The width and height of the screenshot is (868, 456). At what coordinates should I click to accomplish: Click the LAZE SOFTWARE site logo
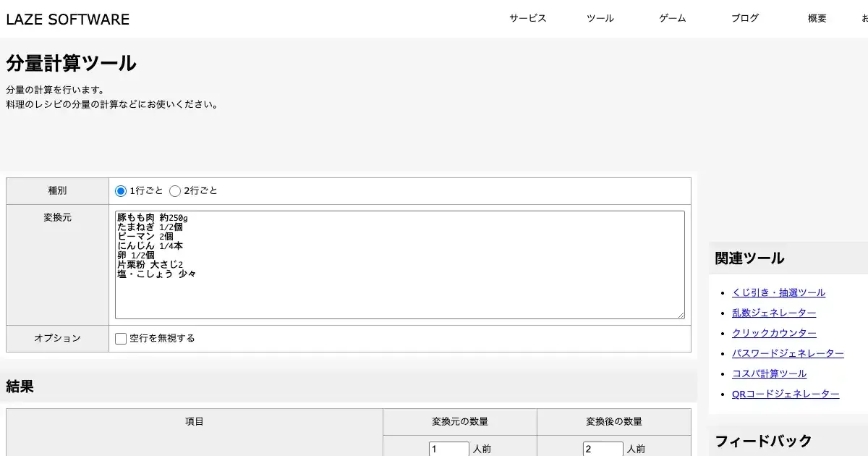(x=68, y=20)
